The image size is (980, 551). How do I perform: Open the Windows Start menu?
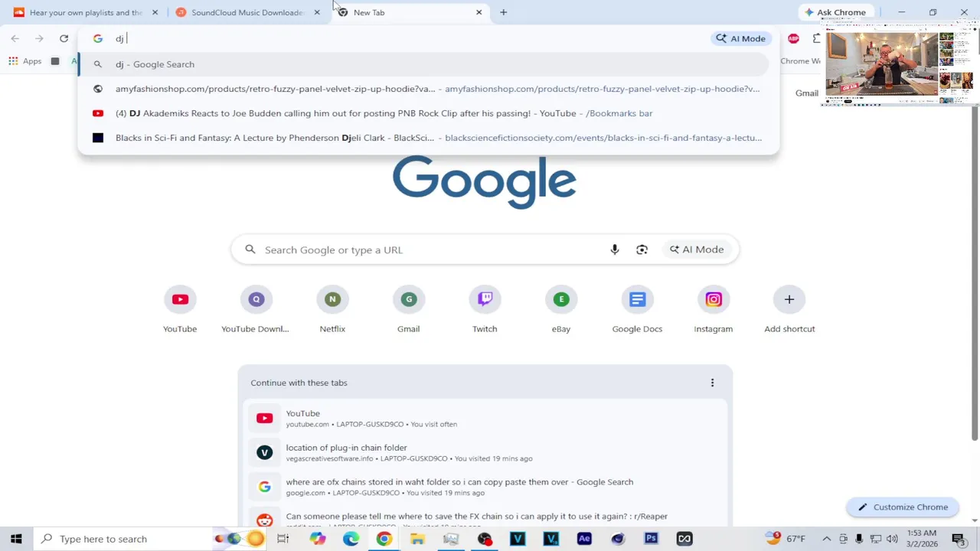tap(16, 539)
